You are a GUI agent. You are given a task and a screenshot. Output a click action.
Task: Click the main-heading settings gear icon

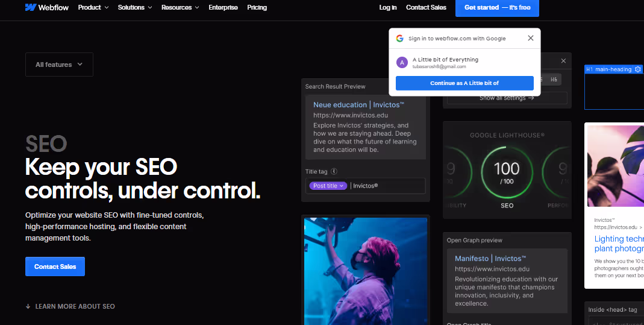click(x=637, y=69)
